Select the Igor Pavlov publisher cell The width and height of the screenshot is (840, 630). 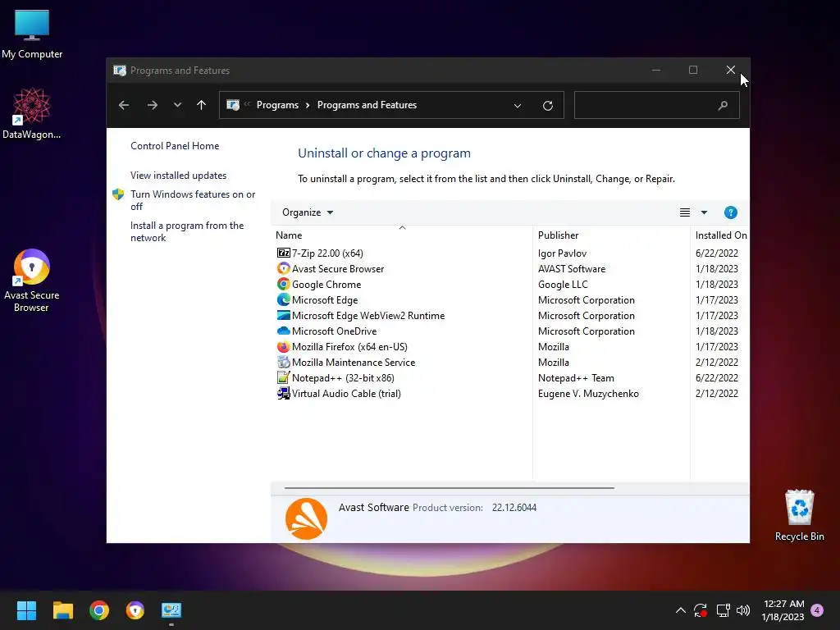(562, 253)
